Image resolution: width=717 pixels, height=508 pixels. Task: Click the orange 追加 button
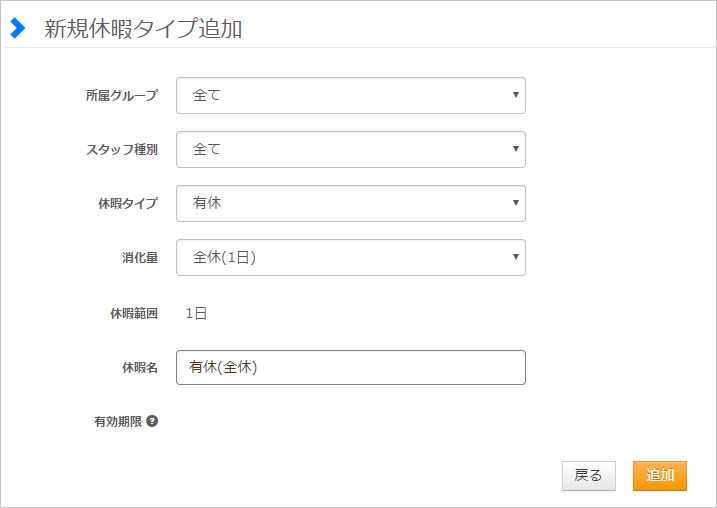[x=660, y=476]
